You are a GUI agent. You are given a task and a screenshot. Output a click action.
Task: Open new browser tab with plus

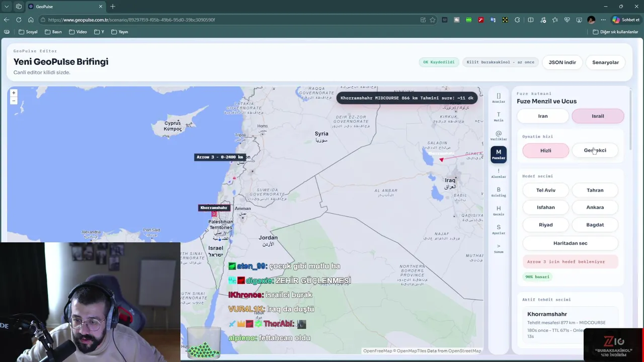point(113,7)
